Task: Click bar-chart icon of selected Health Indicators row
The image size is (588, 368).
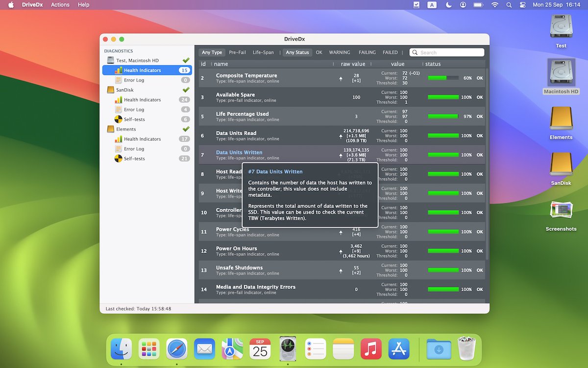Action: [119, 70]
